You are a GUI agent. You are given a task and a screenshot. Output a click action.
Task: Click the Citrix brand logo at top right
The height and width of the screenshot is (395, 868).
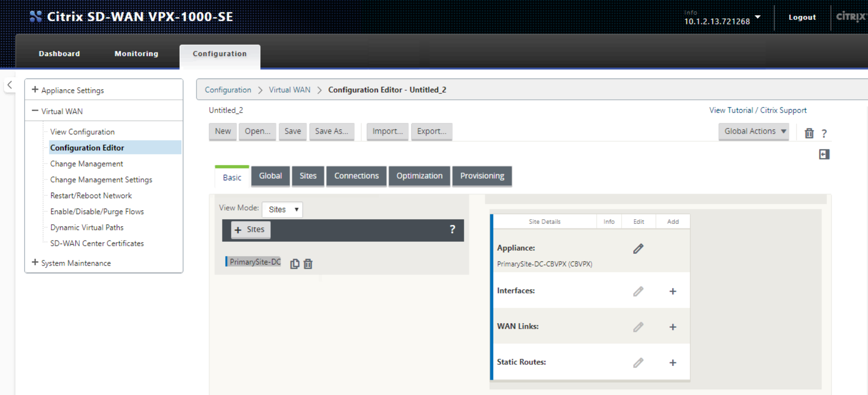851,17
